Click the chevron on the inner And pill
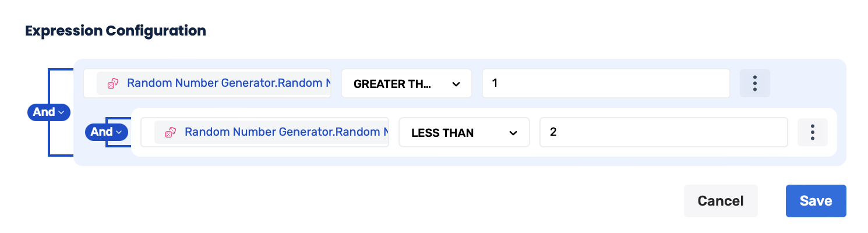 pos(119,132)
